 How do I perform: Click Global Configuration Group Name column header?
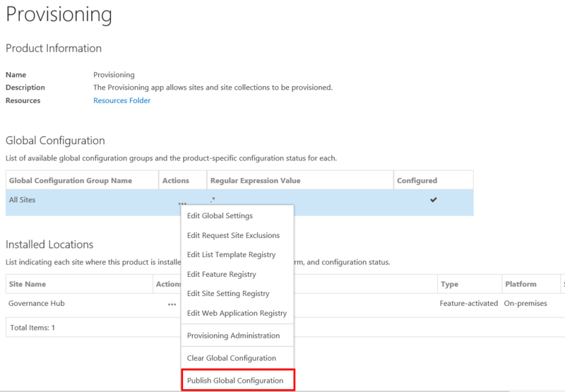71,180
